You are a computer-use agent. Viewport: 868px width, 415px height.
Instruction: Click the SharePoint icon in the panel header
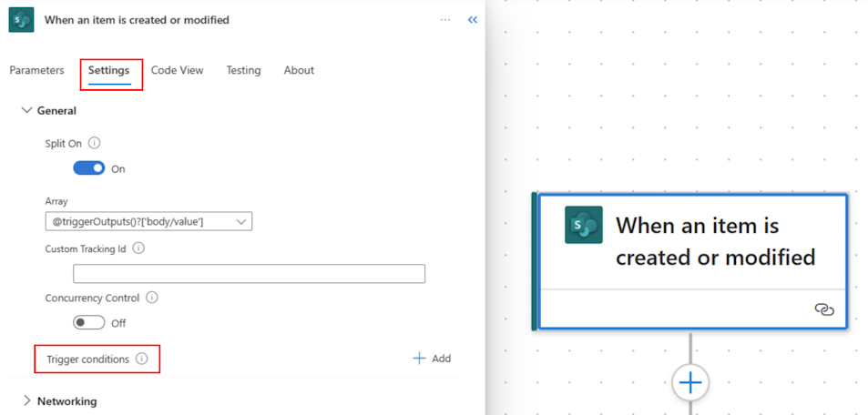pos(22,20)
